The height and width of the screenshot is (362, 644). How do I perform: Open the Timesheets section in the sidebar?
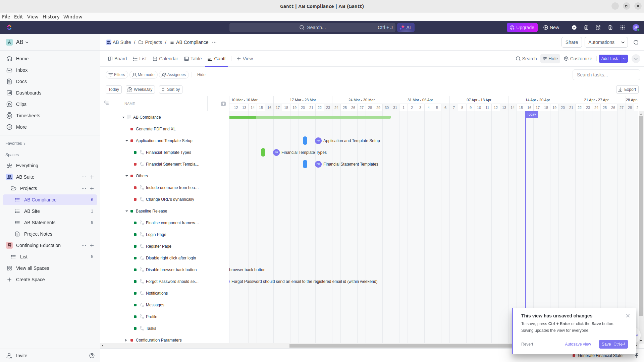[x=28, y=116]
